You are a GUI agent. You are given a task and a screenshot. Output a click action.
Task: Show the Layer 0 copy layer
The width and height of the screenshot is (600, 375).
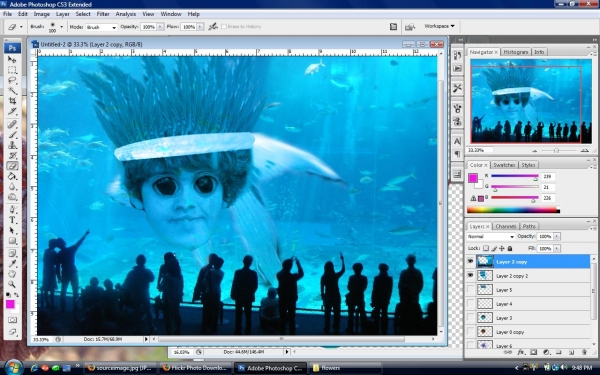click(x=470, y=332)
